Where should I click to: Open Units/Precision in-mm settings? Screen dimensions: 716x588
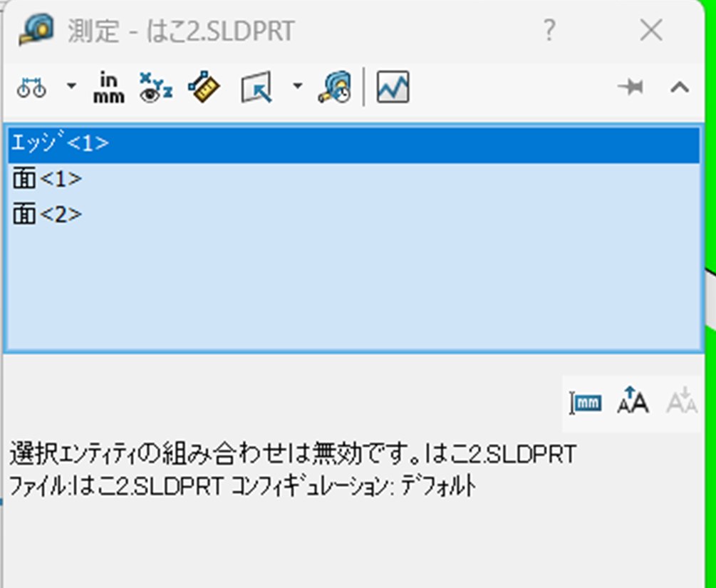tap(109, 87)
